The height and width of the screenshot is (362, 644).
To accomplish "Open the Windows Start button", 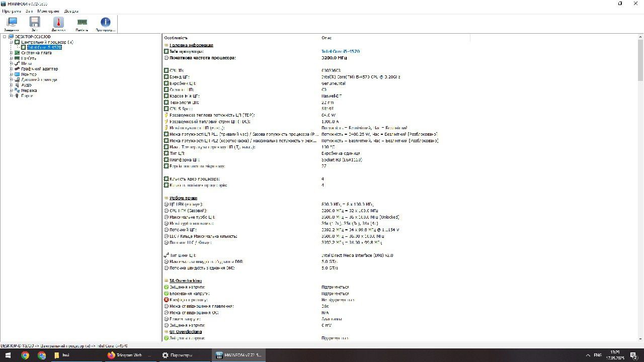I will click(8, 355).
